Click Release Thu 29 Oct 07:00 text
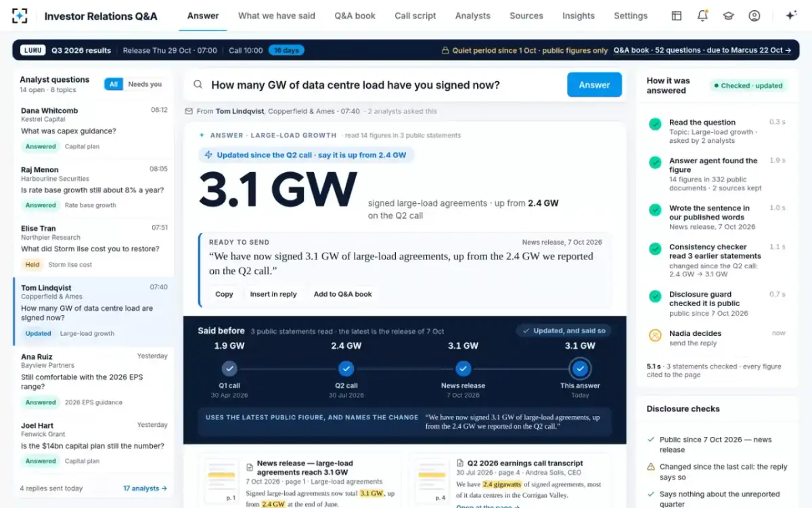The image size is (812, 508). (170, 50)
